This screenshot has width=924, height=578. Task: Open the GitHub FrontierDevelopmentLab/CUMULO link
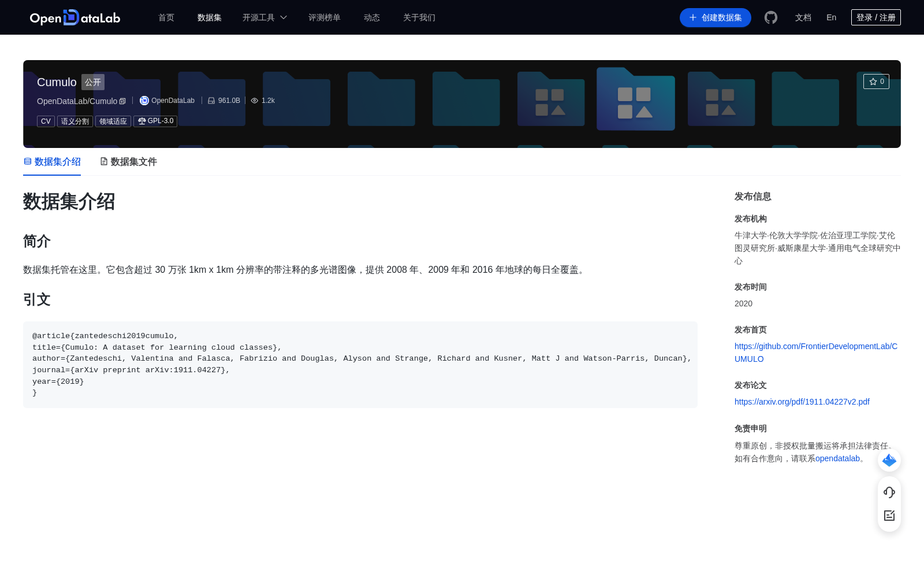(x=816, y=353)
